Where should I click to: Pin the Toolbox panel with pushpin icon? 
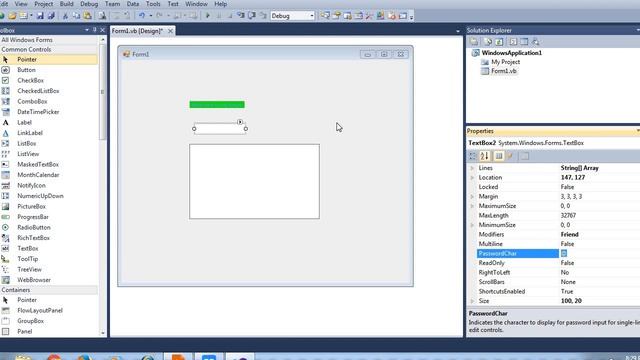click(x=95, y=30)
